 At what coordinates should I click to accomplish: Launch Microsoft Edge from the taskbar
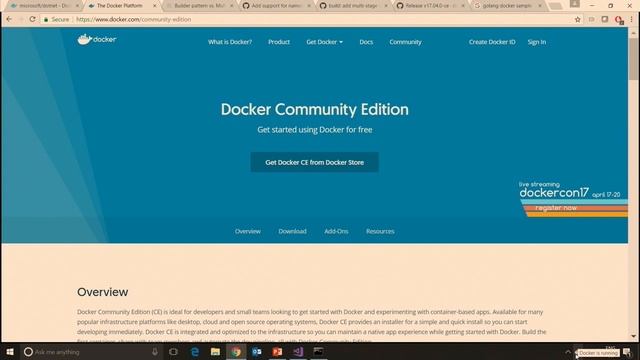tap(195, 351)
